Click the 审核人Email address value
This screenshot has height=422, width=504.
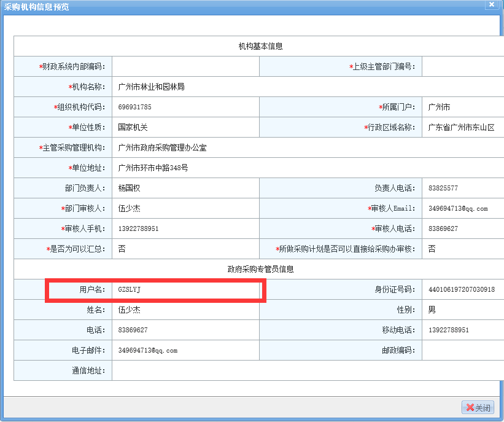click(x=458, y=208)
